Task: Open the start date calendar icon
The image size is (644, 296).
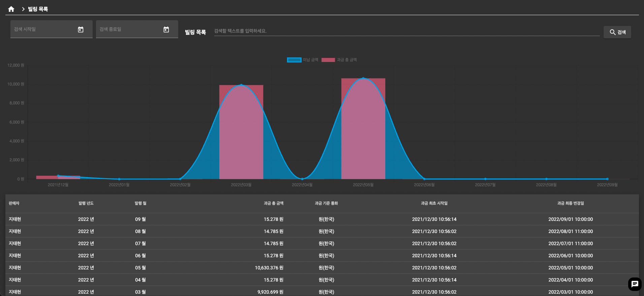Action: click(80, 30)
